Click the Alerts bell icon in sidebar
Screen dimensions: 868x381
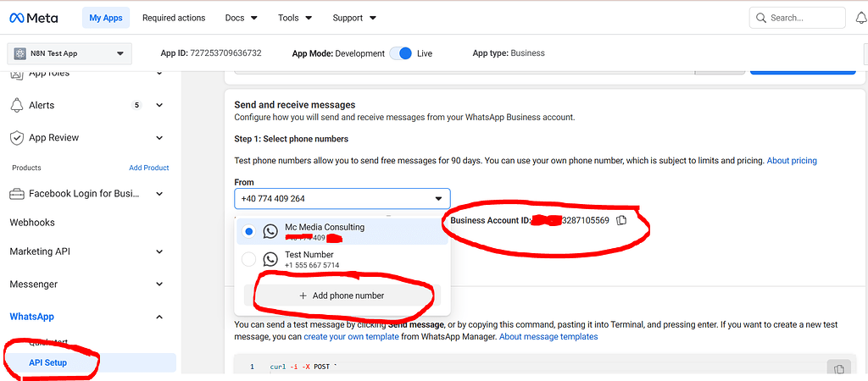pos(17,105)
